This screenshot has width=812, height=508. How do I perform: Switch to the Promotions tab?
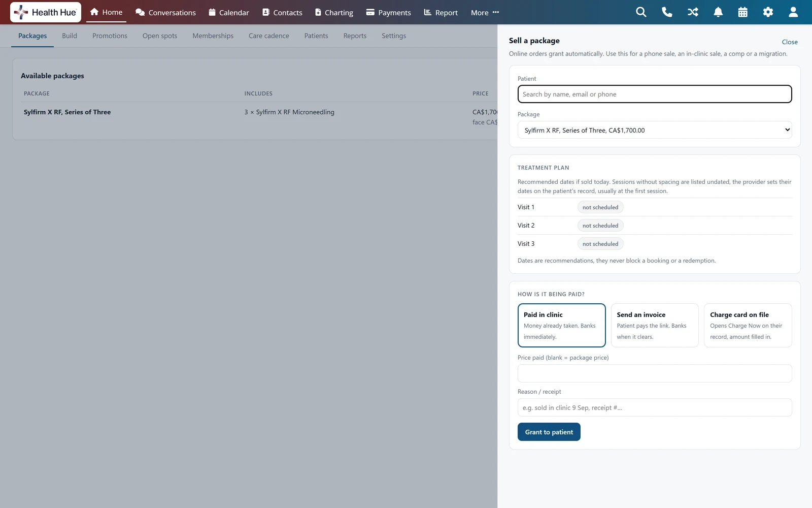point(110,36)
